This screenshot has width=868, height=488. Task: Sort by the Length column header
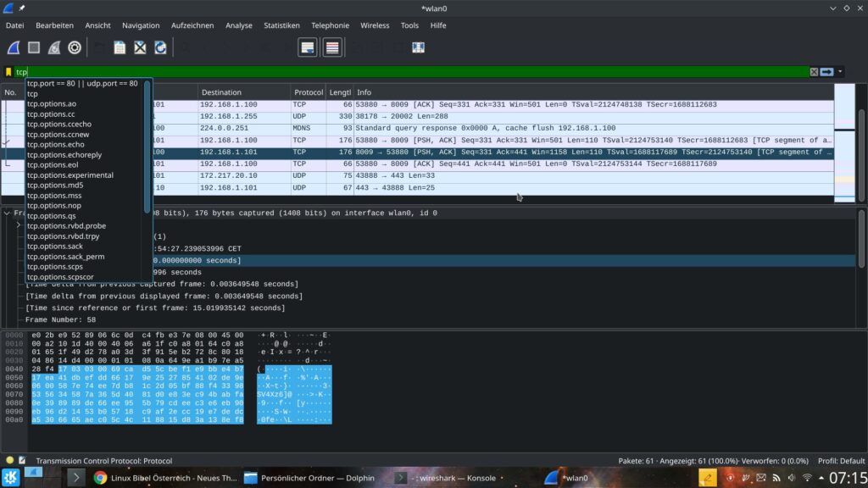click(x=340, y=92)
